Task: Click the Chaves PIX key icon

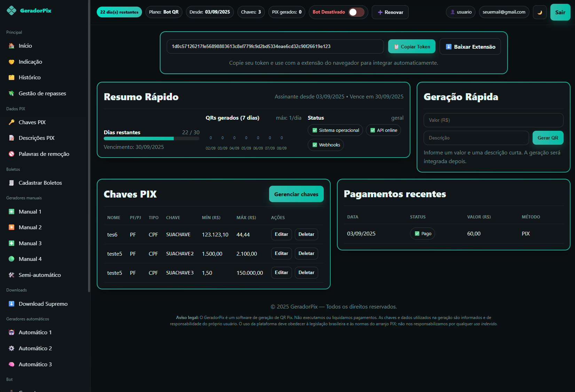Action: [x=11, y=122]
